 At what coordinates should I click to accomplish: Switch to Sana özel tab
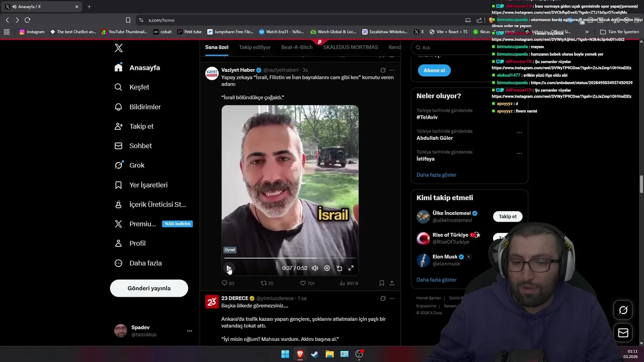[217, 47]
